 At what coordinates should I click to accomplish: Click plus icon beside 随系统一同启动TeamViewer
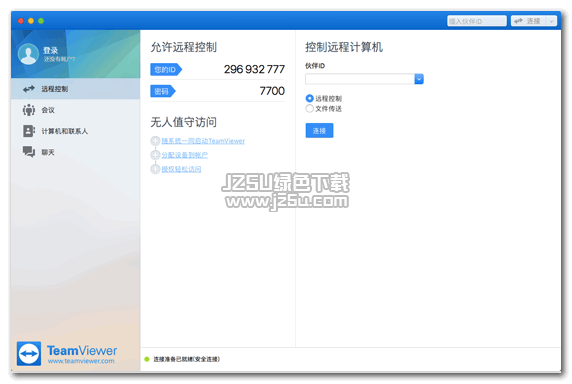pyautogui.click(x=155, y=141)
